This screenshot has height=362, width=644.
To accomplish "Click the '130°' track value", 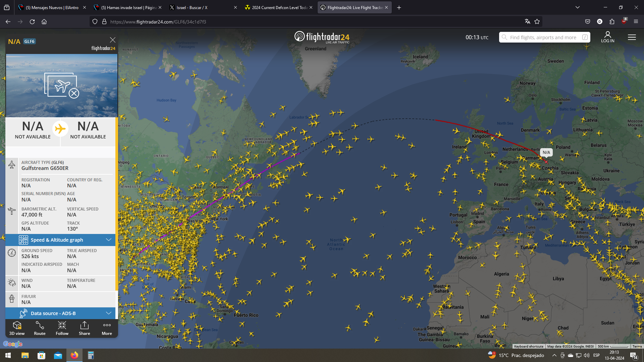I will (72, 229).
